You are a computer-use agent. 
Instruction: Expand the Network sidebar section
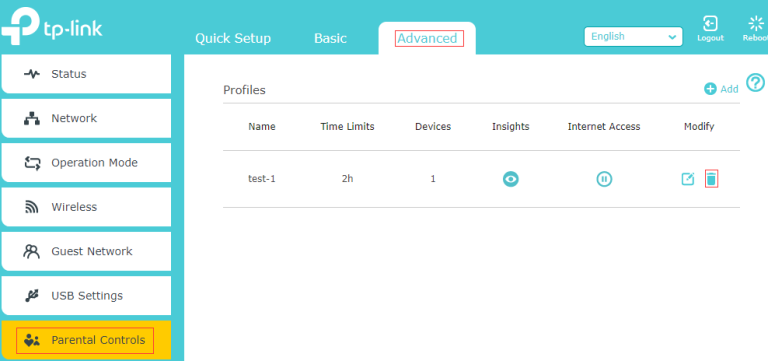pyautogui.click(x=86, y=118)
